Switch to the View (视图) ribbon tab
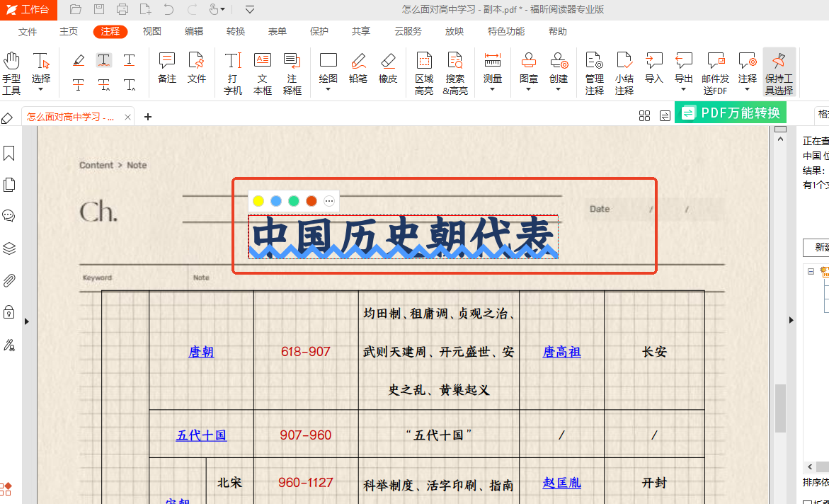Image resolution: width=829 pixels, height=504 pixels. [x=152, y=31]
